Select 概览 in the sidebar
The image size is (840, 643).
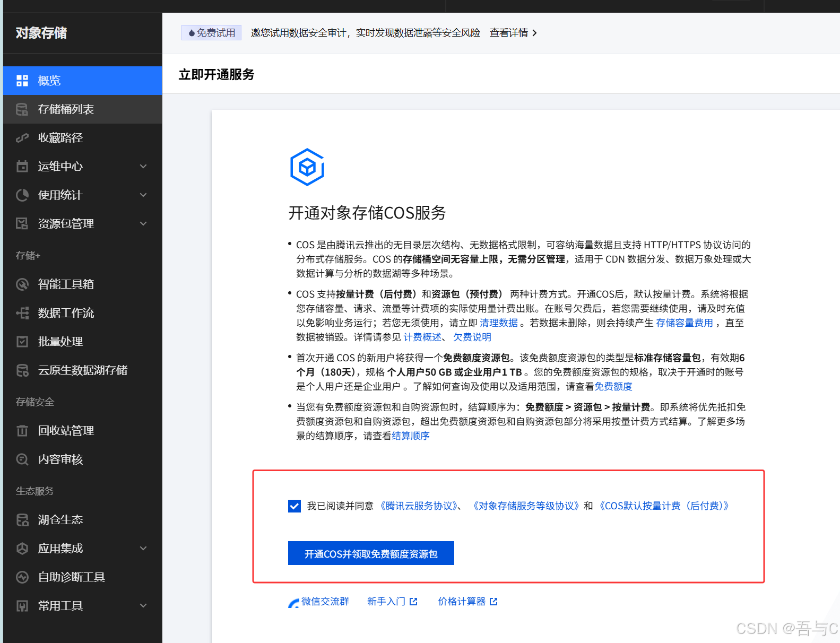pyautogui.click(x=83, y=81)
